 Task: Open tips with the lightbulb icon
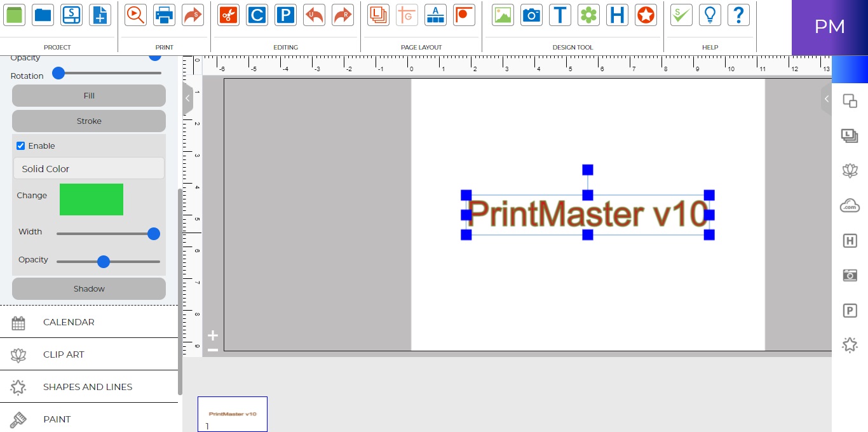click(x=710, y=15)
